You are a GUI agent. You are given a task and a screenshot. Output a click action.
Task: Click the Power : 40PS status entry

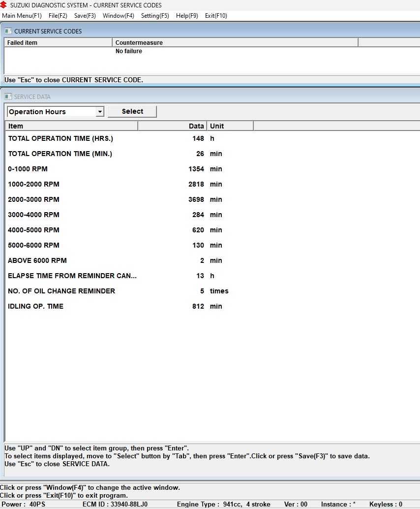[23, 505]
